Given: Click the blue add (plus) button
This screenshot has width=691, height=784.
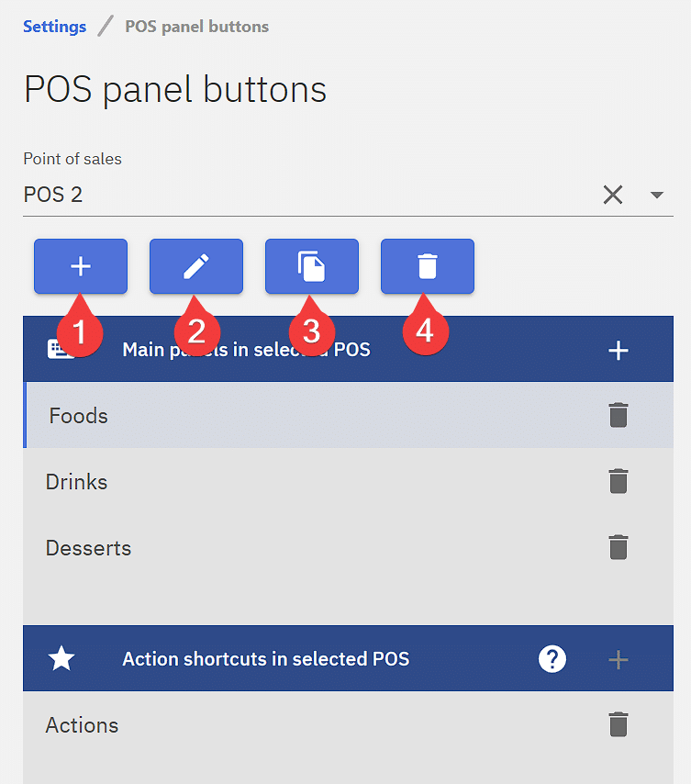Looking at the screenshot, I should tap(81, 266).
